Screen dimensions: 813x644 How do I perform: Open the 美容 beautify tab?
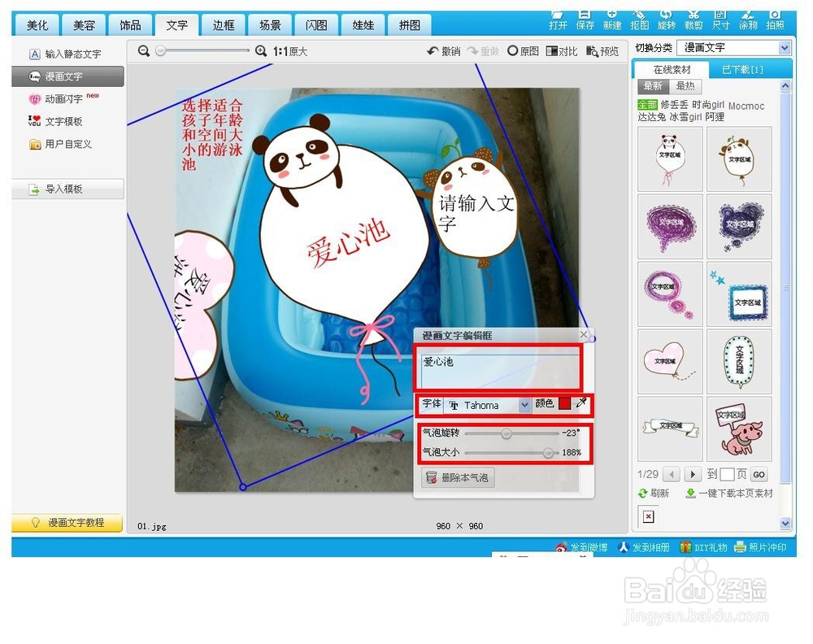[84, 24]
